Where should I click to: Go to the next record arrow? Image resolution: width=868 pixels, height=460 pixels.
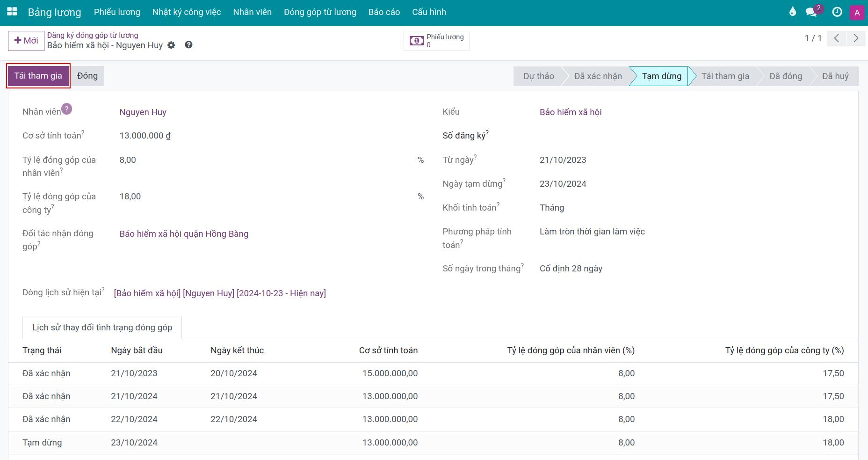(x=856, y=38)
